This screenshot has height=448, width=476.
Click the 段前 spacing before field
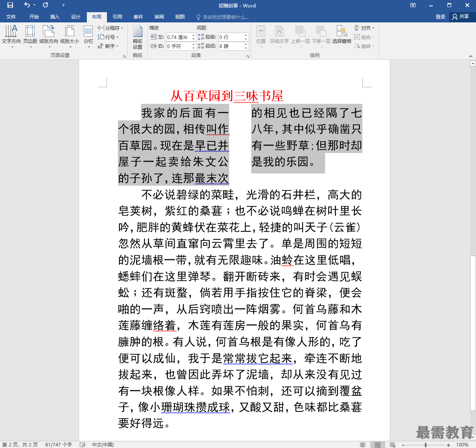(x=231, y=37)
